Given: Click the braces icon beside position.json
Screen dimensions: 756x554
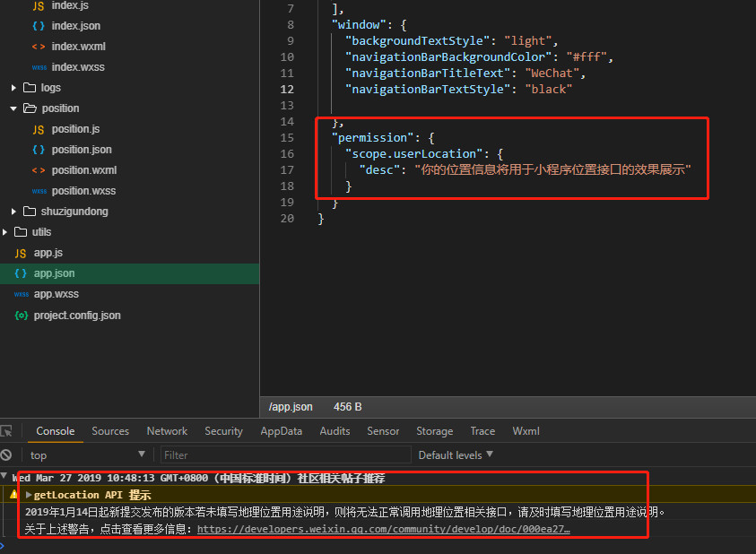Looking at the screenshot, I should coord(39,150).
